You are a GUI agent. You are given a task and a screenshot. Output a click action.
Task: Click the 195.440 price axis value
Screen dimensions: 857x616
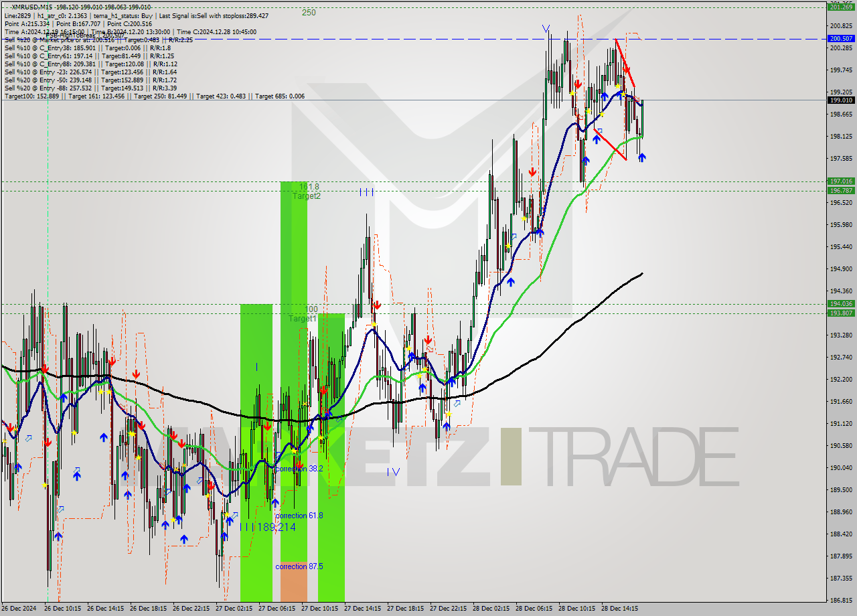coord(841,246)
